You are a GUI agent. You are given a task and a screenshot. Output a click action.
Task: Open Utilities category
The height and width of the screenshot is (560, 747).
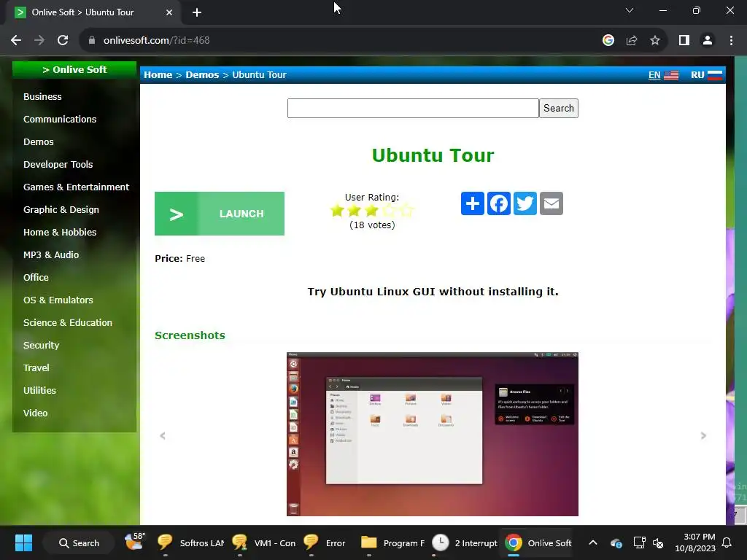[x=39, y=391]
